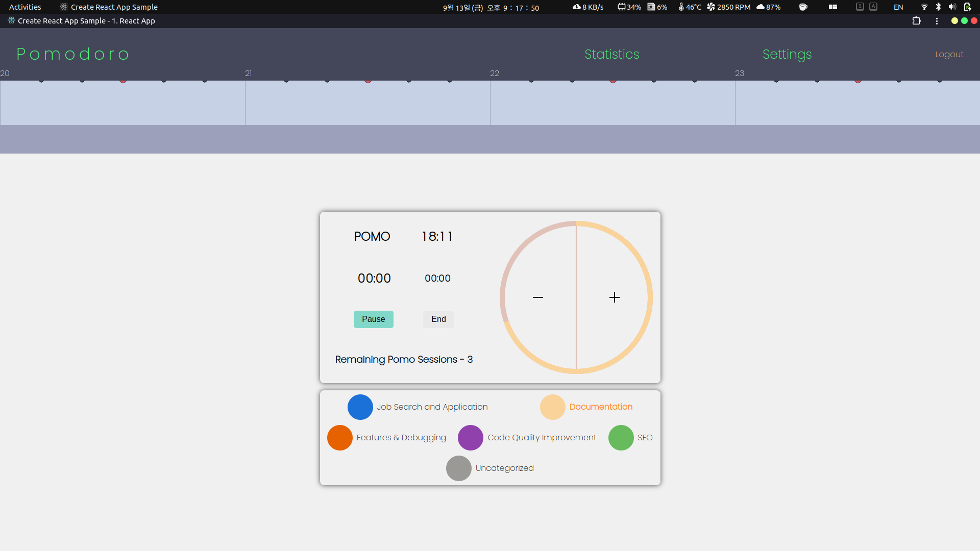Go to the Settings page
The height and width of the screenshot is (551, 980).
[787, 54]
